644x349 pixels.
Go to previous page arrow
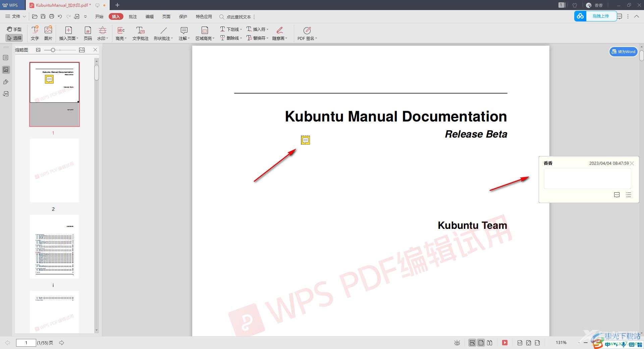(8, 343)
